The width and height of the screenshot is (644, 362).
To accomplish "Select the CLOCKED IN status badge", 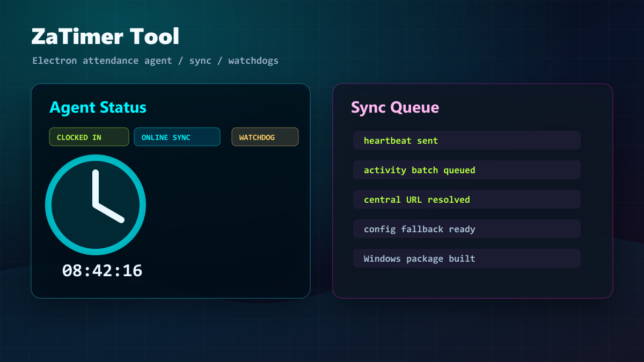I will click(x=89, y=137).
